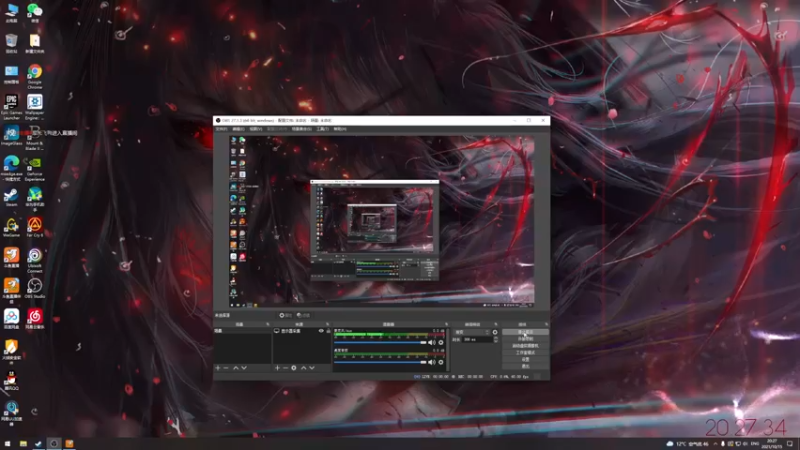Open the Windows Start button on taskbar

click(7, 443)
